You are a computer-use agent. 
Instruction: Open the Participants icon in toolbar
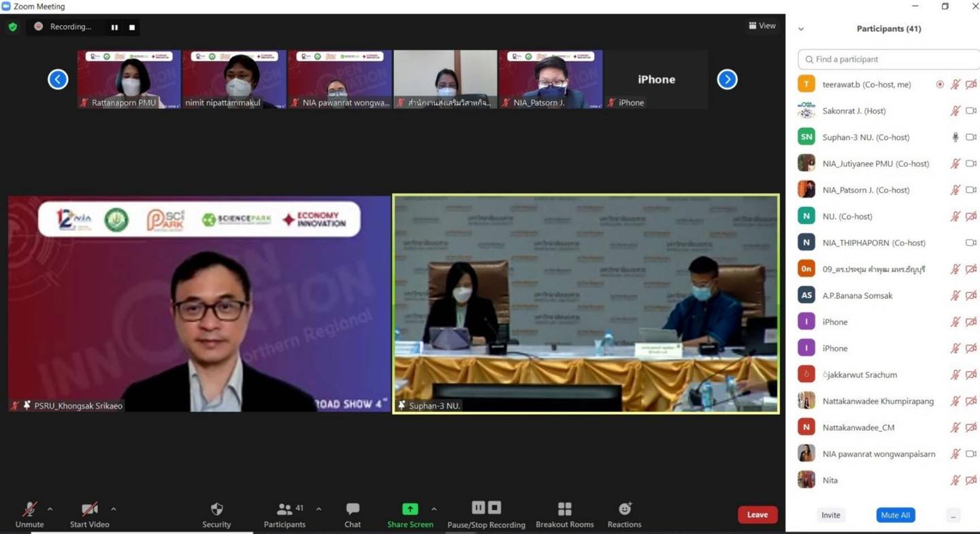(284, 509)
